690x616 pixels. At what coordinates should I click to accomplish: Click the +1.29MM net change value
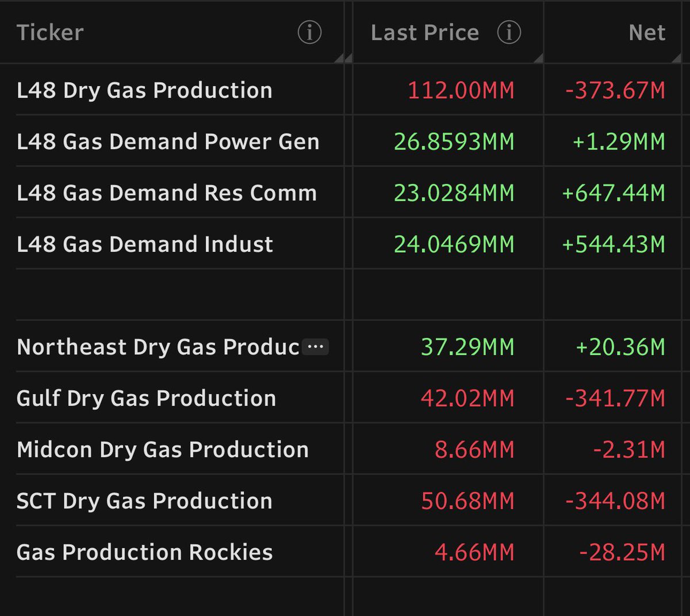click(x=619, y=141)
